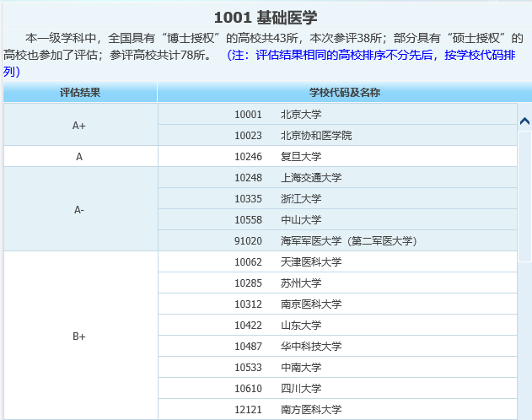Click the 10246 复旦大学 entry

(x=290, y=156)
